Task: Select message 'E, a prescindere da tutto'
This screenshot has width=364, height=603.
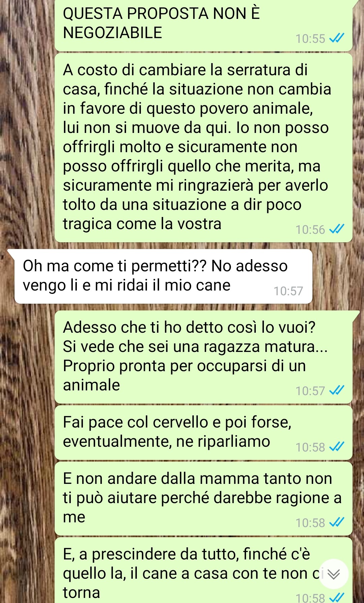Action: (x=204, y=570)
